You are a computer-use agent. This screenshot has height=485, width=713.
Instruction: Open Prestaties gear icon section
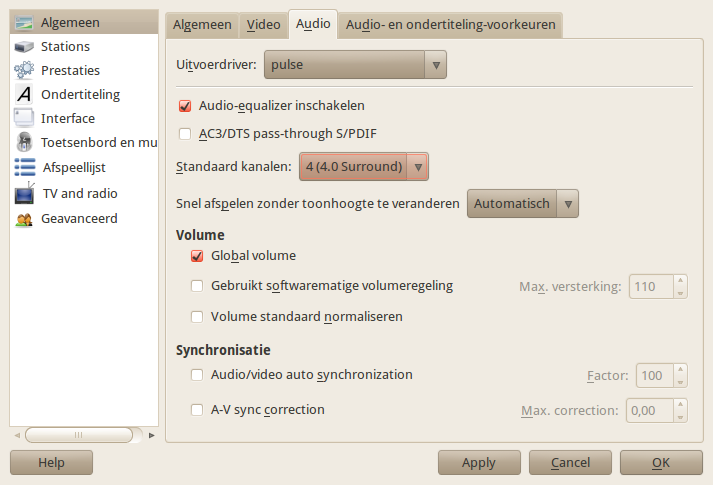(24, 70)
